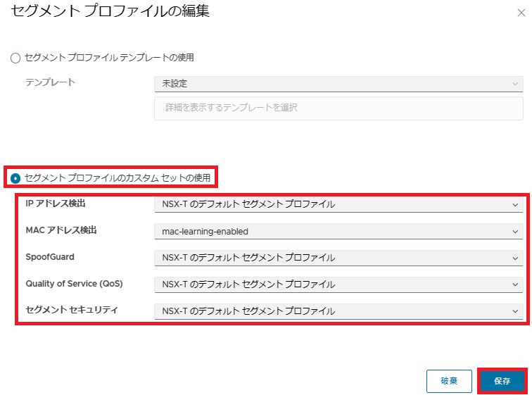Click chevron arrow of SpoofGuard dropdown

[x=515, y=258]
